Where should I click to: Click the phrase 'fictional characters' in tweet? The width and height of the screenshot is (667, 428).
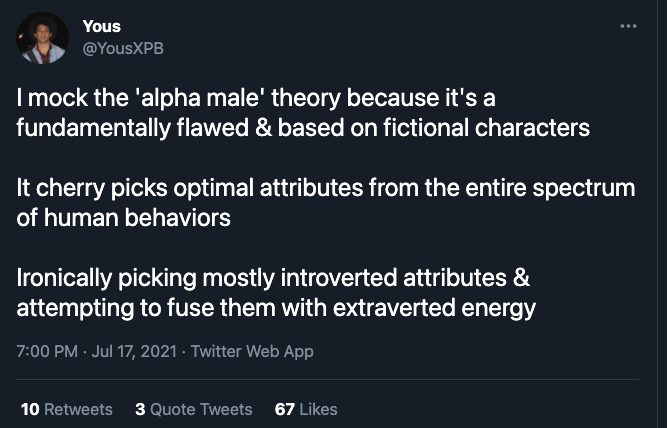pos(487,128)
